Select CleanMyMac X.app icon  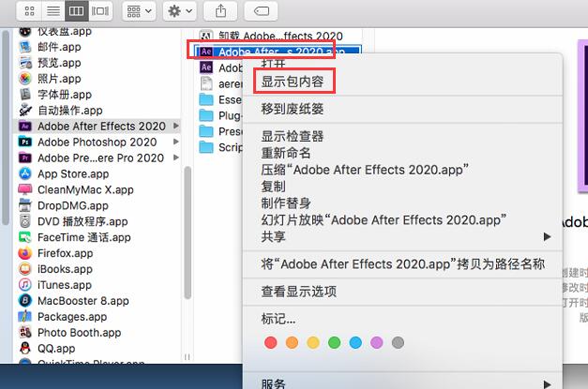(24, 189)
